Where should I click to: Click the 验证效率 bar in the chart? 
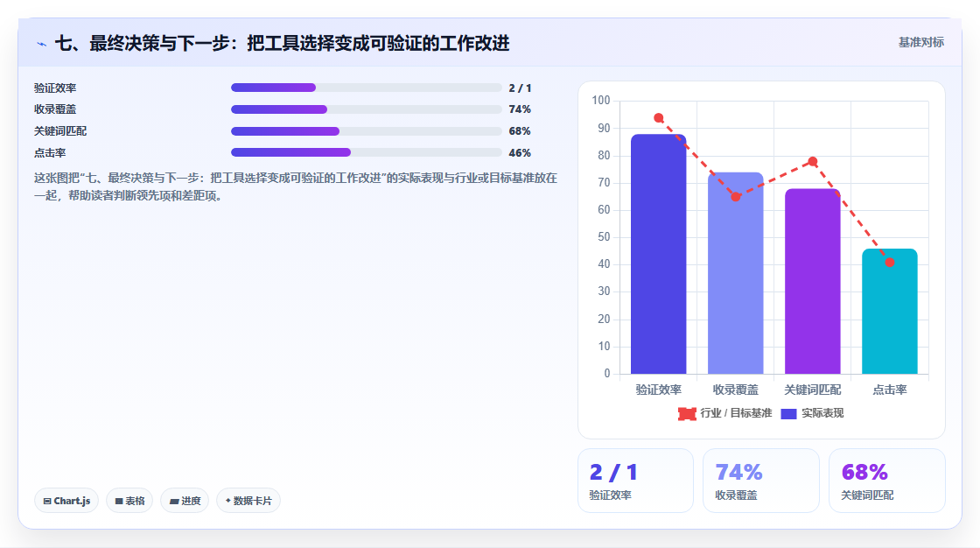click(x=658, y=254)
